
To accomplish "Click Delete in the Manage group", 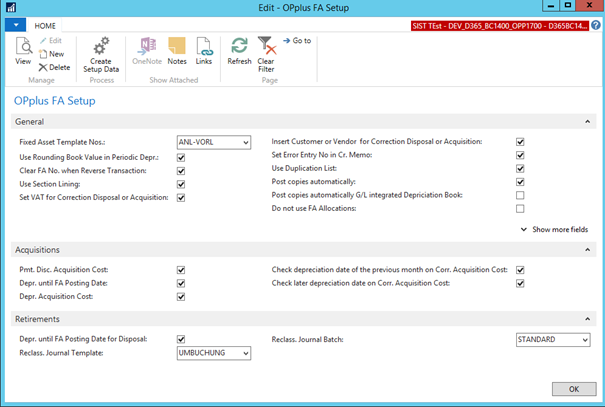I will 54,68.
